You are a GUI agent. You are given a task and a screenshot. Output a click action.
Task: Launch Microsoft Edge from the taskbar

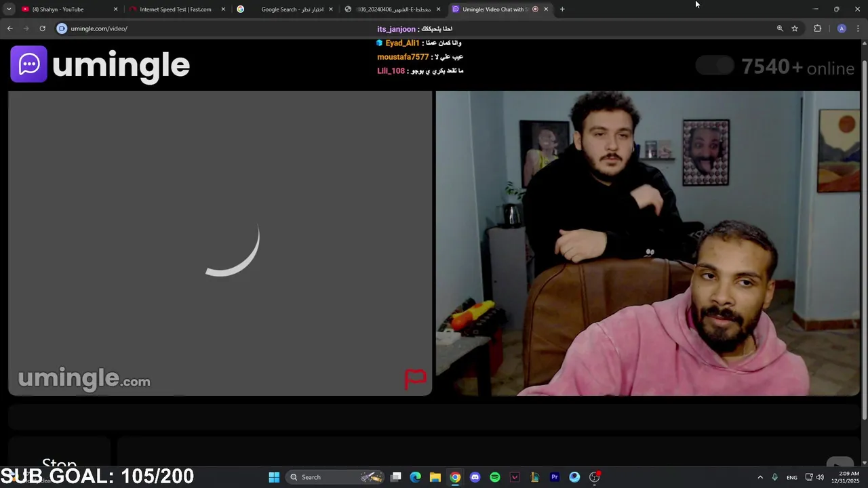416,477
